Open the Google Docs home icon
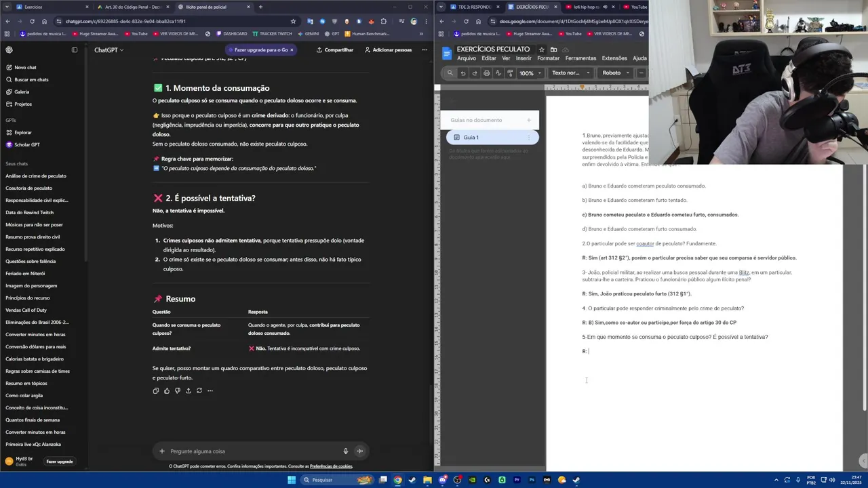The height and width of the screenshot is (488, 868). pos(447,54)
